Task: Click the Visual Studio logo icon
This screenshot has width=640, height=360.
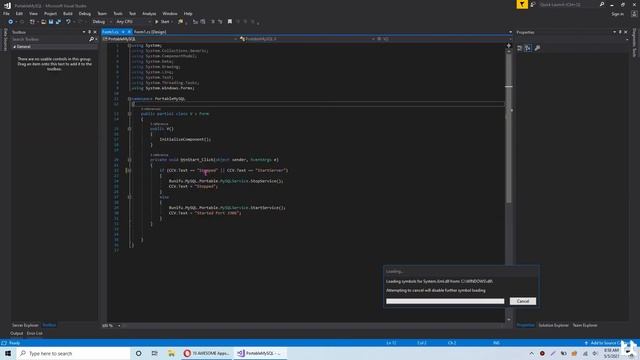Action: [7, 6]
